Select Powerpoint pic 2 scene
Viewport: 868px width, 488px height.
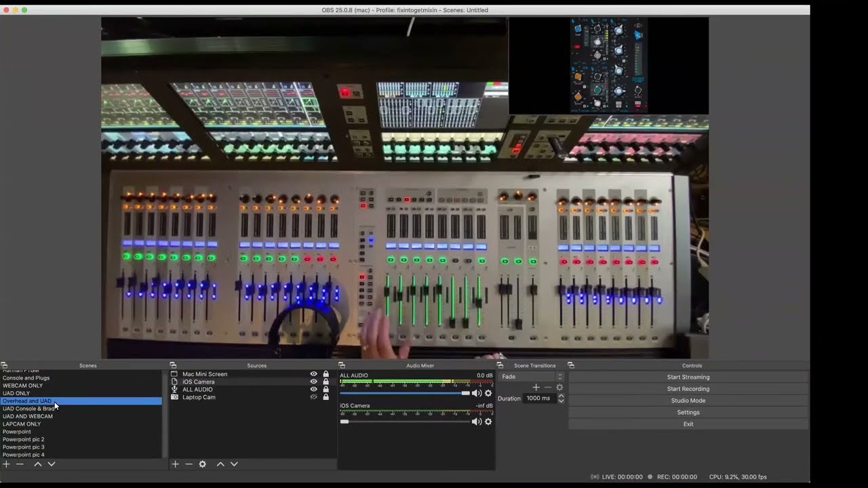pos(23,439)
